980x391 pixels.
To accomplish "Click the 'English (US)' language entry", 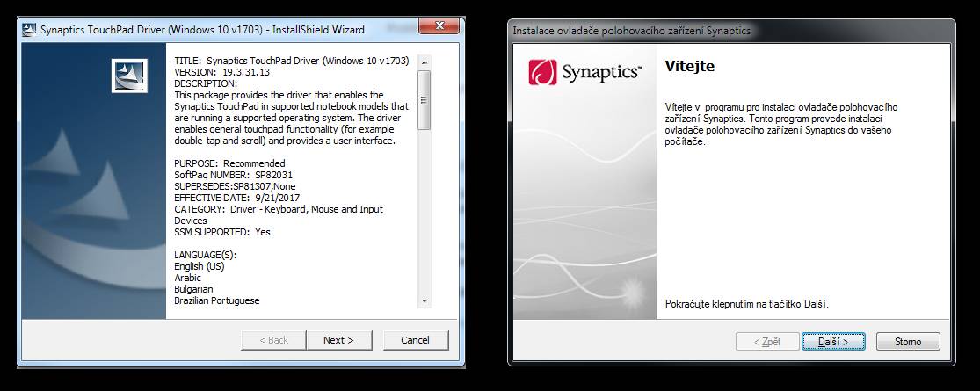I will pyautogui.click(x=200, y=266).
